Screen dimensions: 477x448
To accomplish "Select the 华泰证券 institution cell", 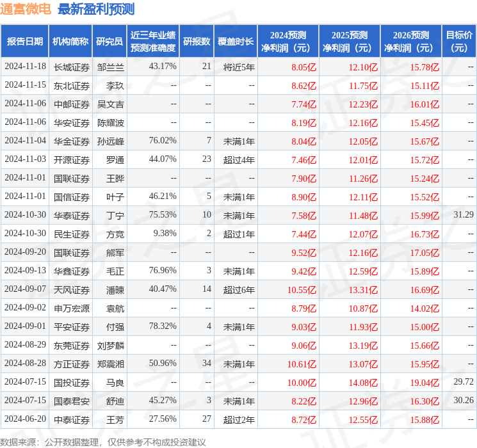I will [72, 216].
